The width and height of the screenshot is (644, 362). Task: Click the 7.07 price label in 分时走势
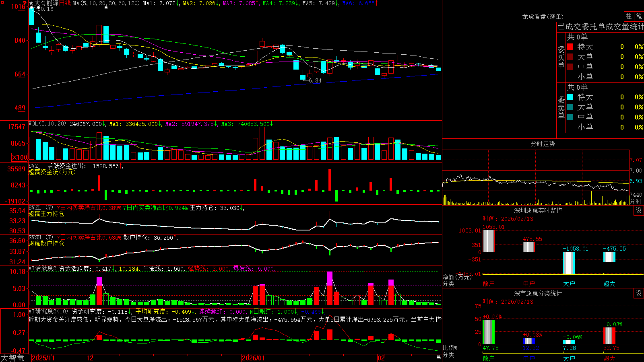(636, 160)
